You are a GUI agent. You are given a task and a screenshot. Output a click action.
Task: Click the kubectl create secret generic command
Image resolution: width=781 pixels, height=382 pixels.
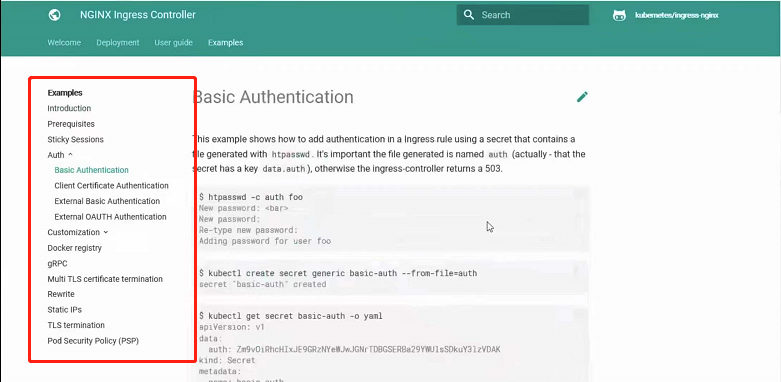(x=338, y=273)
